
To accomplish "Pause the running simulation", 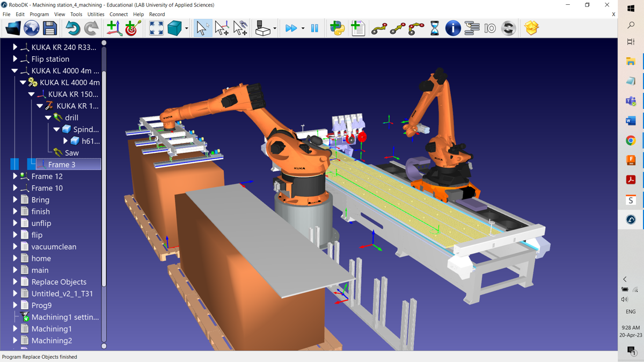I will coord(314,28).
